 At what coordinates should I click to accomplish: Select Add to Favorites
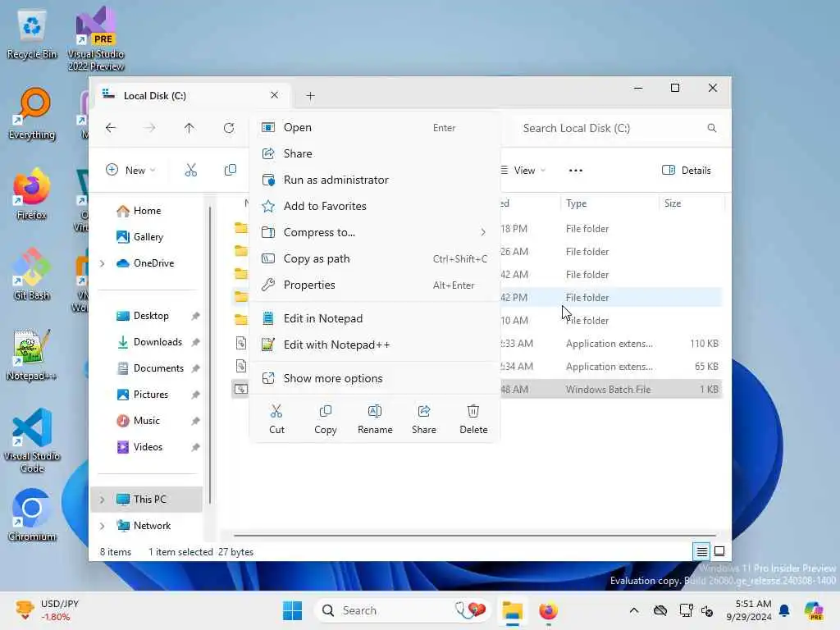[375, 206]
